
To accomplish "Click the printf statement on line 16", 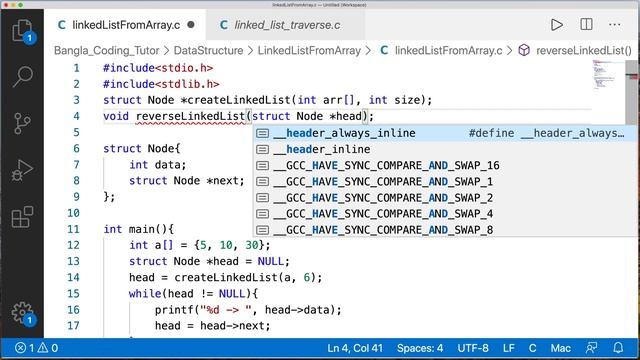I will (248, 310).
